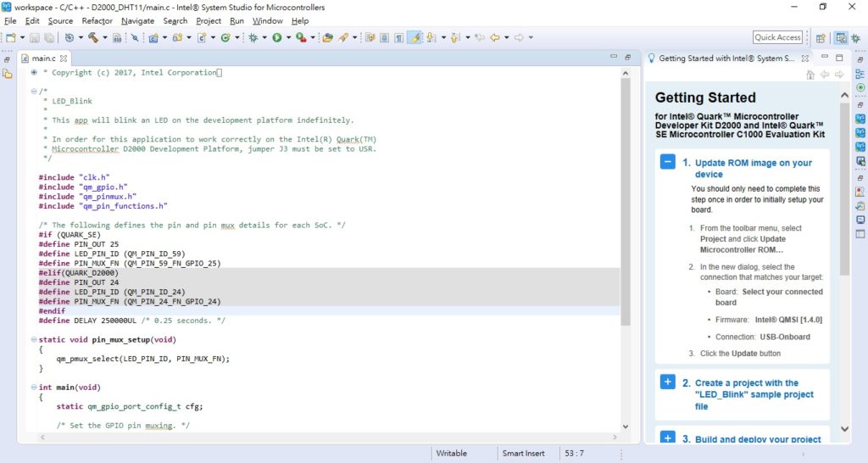Click the New file wizard icon
The image size is (868, 463).
(10, 37)
